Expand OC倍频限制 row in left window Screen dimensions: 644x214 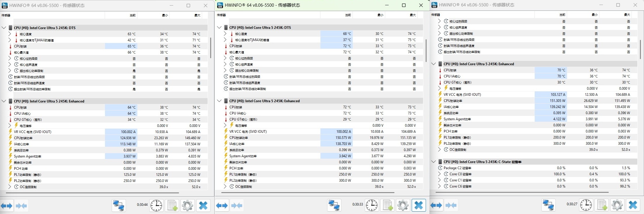[x=10, y=187]
